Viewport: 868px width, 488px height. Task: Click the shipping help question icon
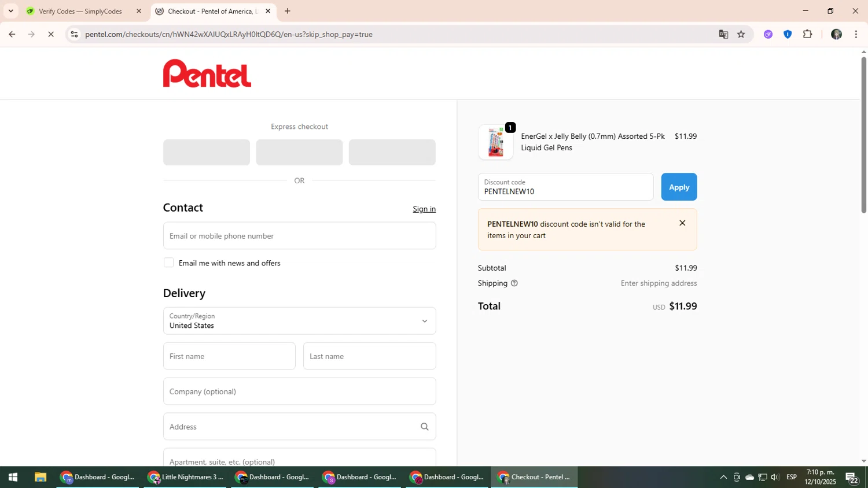(514, 283)
